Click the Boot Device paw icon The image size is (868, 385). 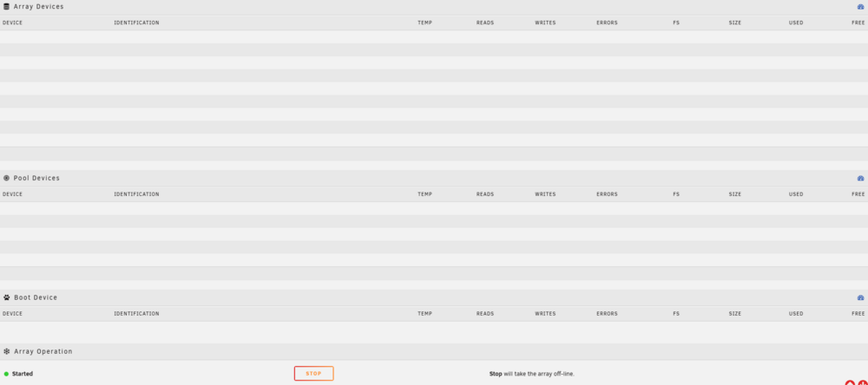pyautogui.click(x=7, y=297)
